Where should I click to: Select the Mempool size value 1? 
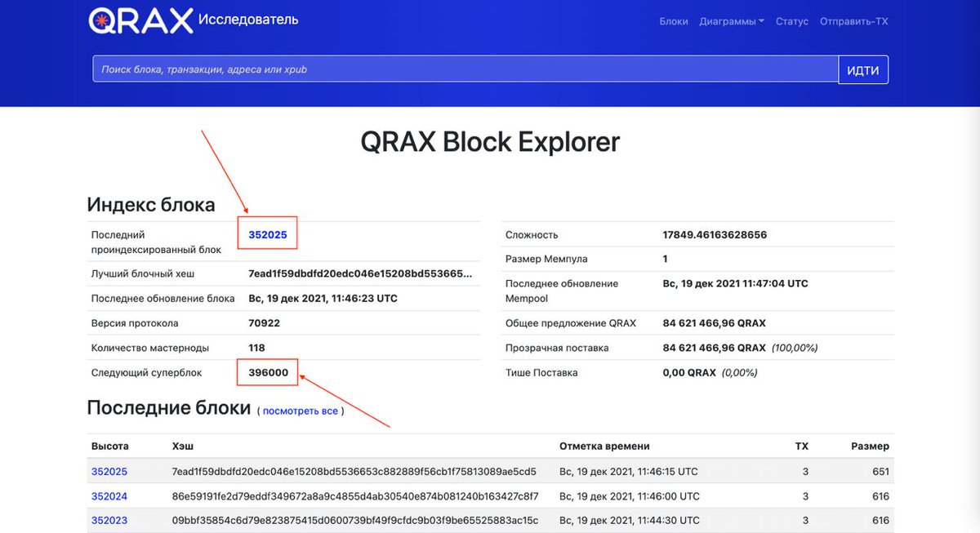click(x=666, y=259)
